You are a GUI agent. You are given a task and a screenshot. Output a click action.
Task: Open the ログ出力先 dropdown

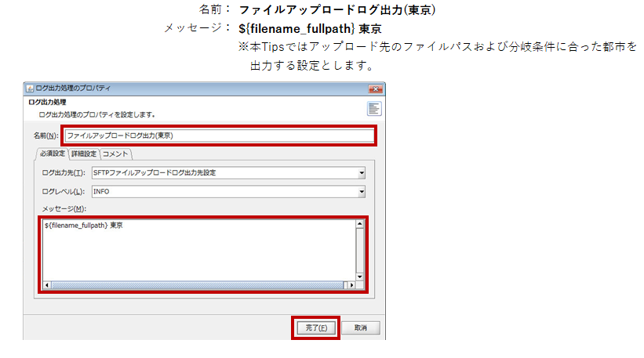coord(361,172)
